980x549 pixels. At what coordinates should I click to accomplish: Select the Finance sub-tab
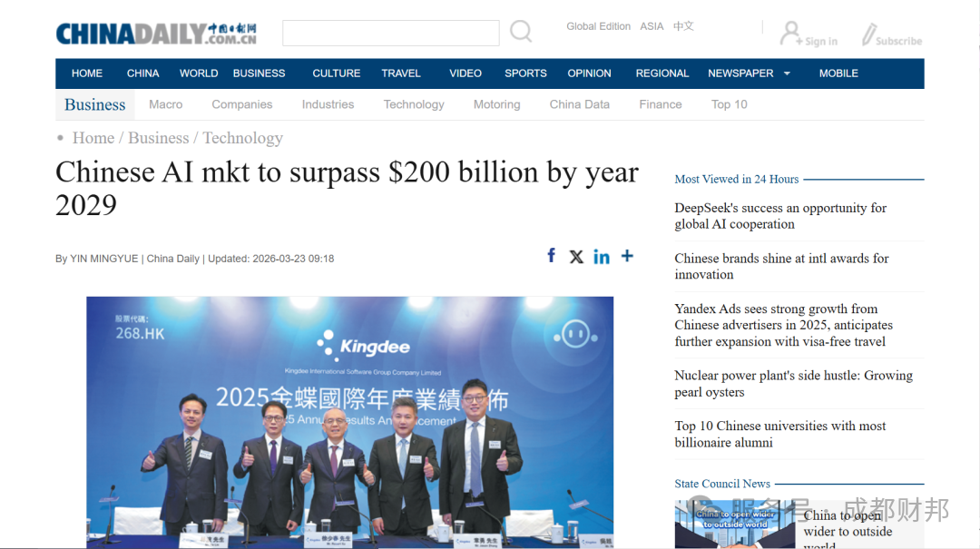pos(660,104)
